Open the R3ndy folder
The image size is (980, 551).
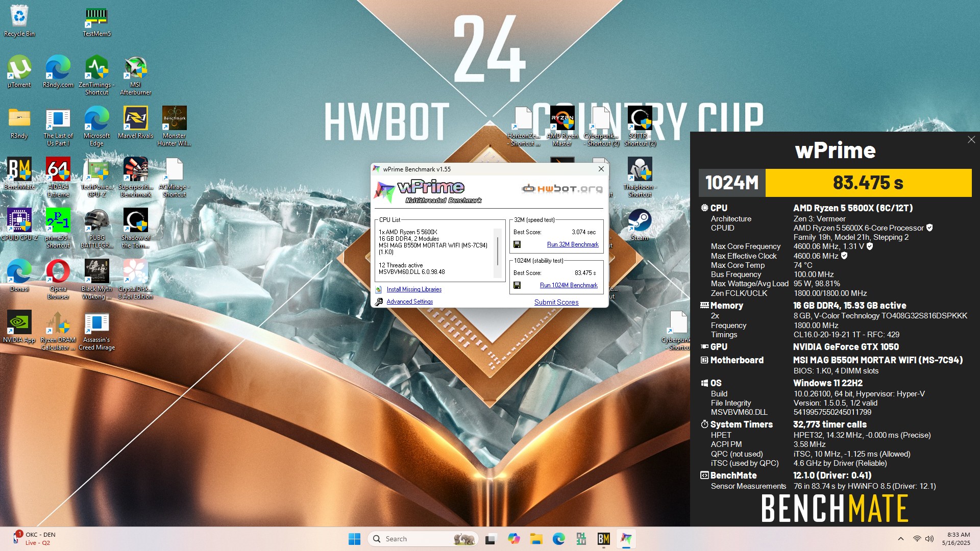pyautogui.click(x=19, y=123)
